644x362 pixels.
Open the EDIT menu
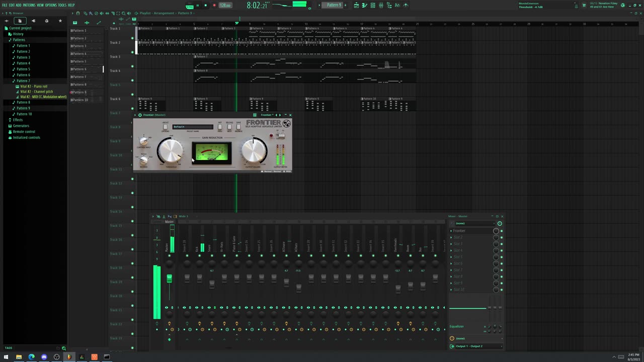point(12,5)
